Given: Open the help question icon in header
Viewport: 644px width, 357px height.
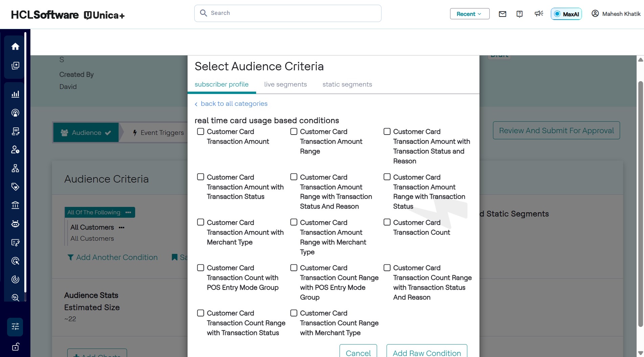Looking at the screenshot, I should pos(520,14).
